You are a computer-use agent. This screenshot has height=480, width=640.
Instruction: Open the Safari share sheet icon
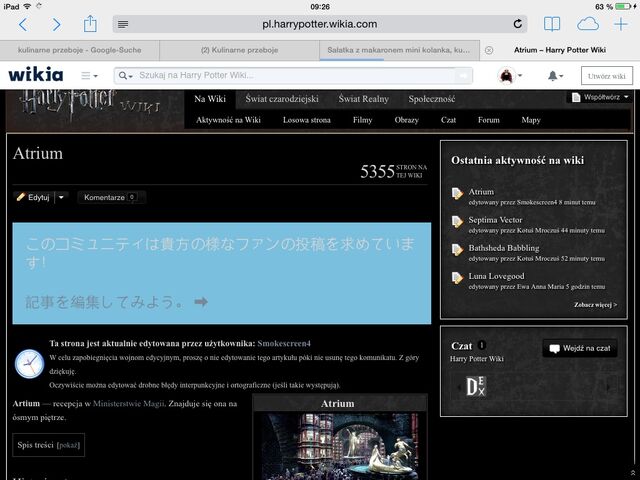coord(90,24)
